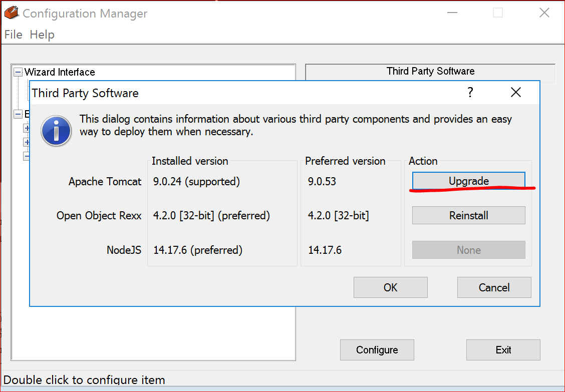
Task: Click the Third Party Software panel header
Action: pos(430,71)
